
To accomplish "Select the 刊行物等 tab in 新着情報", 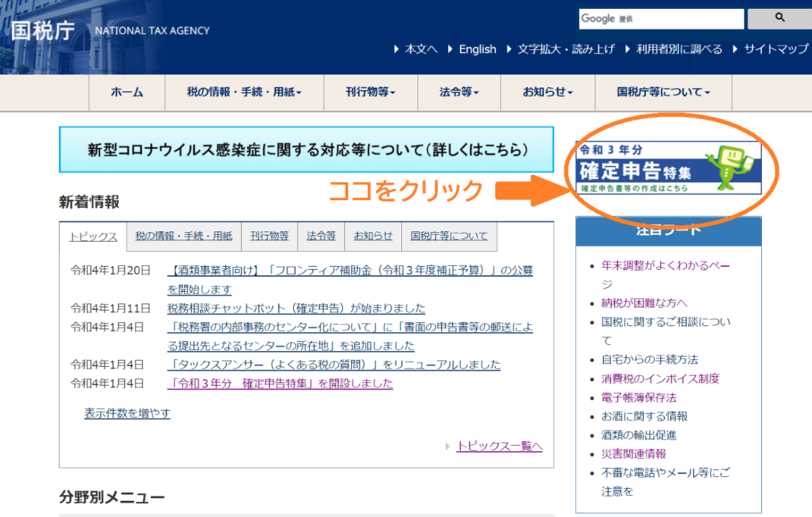I will [269, 236].
